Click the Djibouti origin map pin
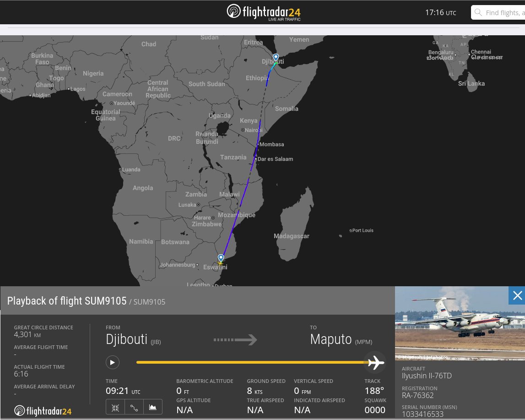 276,58
